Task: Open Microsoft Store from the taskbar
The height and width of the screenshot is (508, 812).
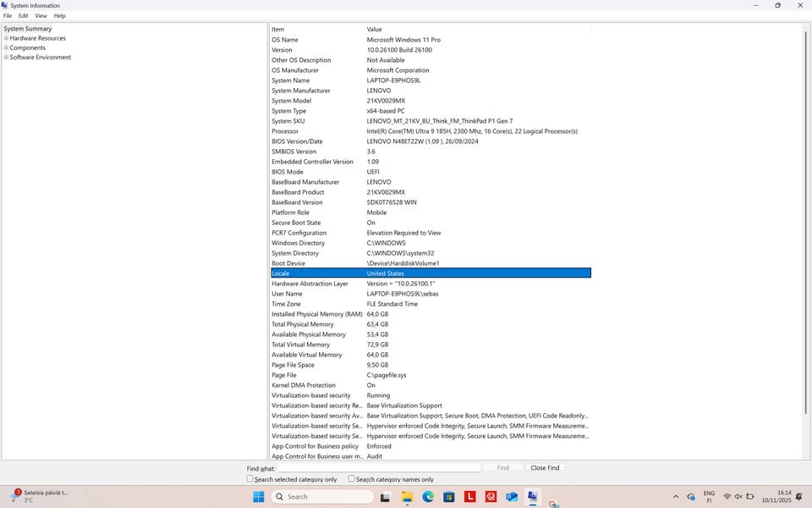Action: point(448,497)
